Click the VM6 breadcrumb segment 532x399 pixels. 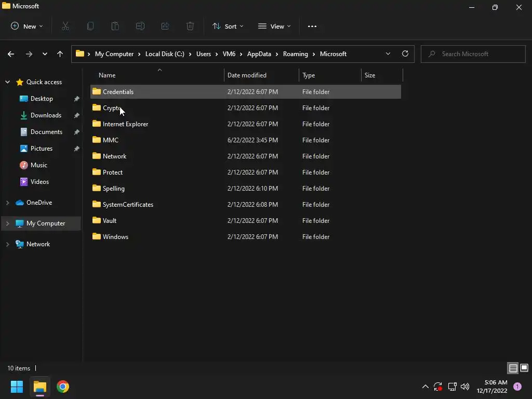pos(229,54)
